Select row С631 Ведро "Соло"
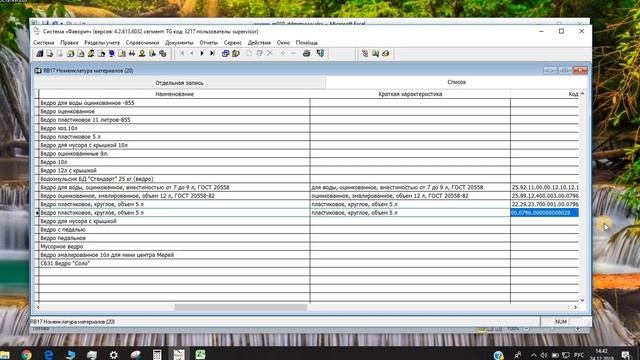This screenshot has height=360, width=640. point(174,264)
